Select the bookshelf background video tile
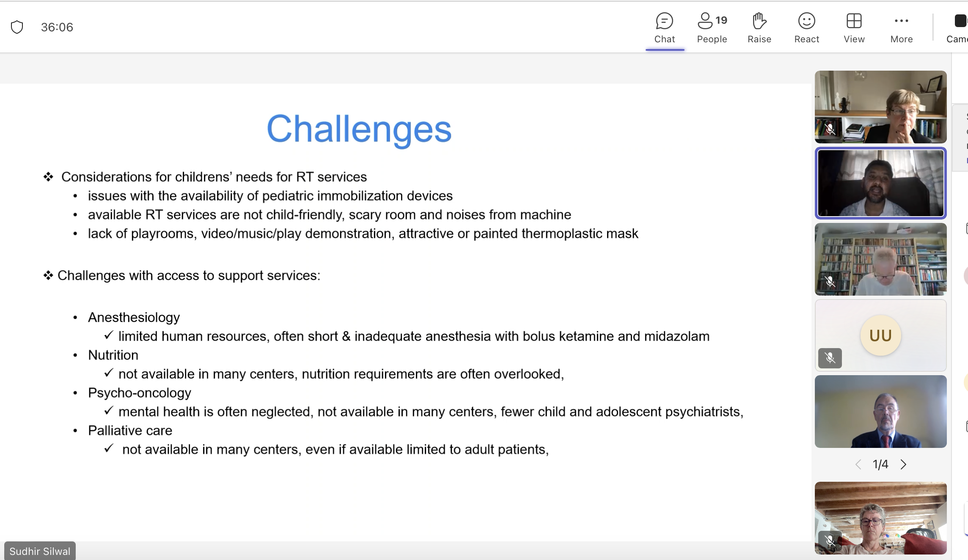This screenshot has height=560, width=968. tap(880, 259)
